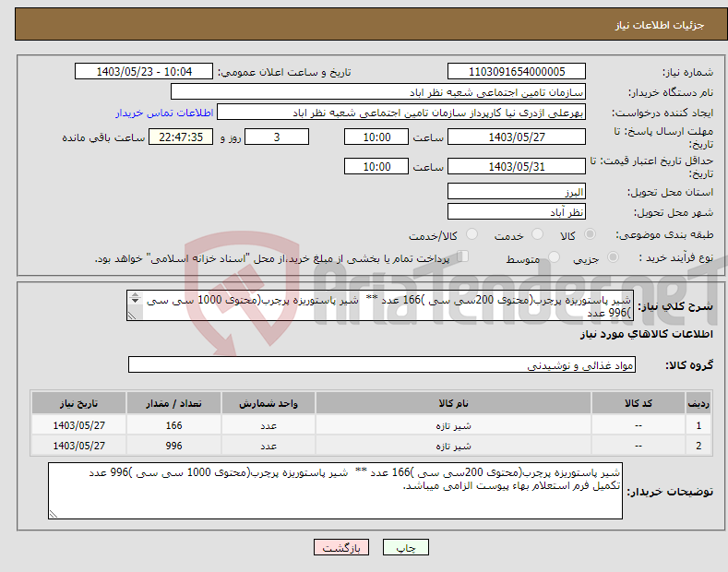Click unit cell عدد in row 1
728x572 pixels.
point(269,425)
